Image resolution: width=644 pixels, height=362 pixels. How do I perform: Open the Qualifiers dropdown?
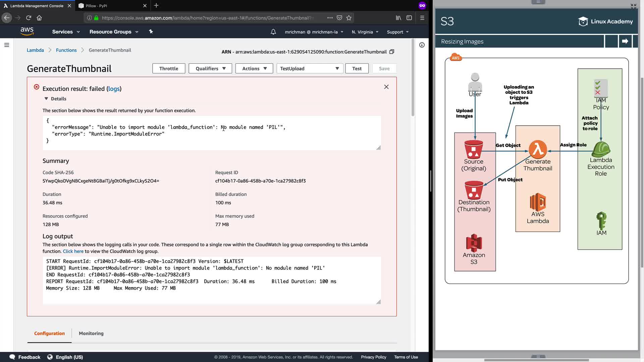click(210, 68)
